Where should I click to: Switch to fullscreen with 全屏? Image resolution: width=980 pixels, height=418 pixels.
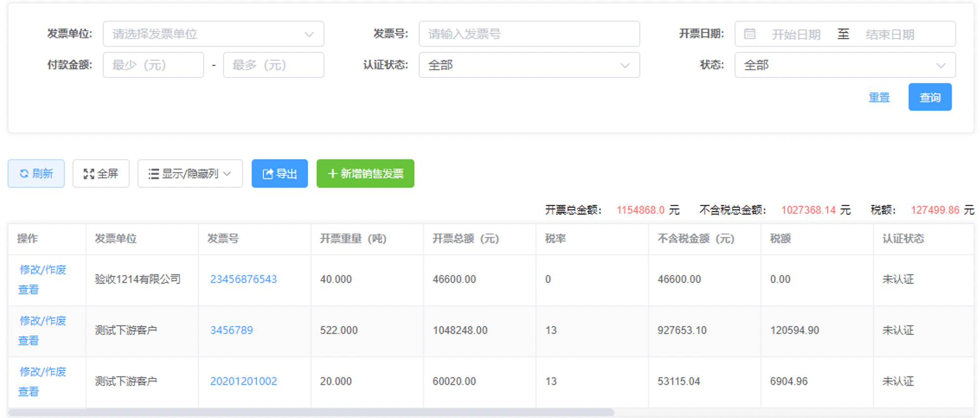tap(101, 173)
